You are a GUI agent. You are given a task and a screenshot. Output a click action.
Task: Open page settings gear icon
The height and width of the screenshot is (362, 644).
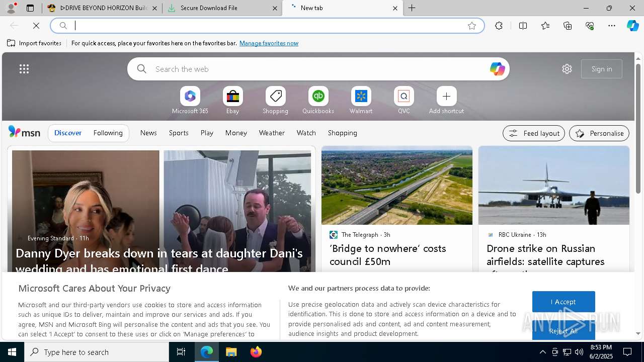[x=567, y=69]
